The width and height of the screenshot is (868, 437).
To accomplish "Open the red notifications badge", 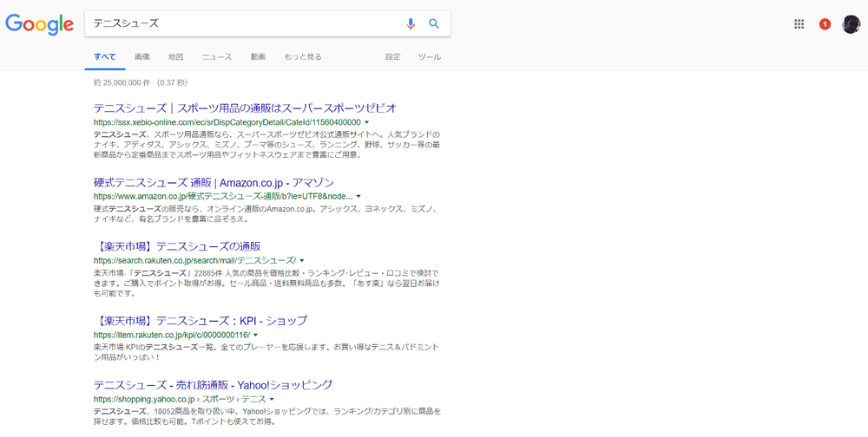I will (825, 24).
